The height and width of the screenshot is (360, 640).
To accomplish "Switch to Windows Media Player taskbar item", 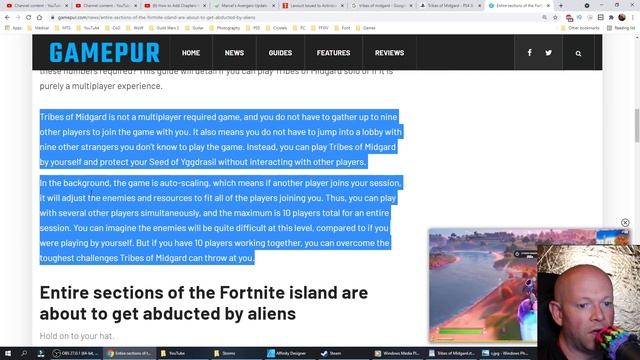I will [397, 353].
